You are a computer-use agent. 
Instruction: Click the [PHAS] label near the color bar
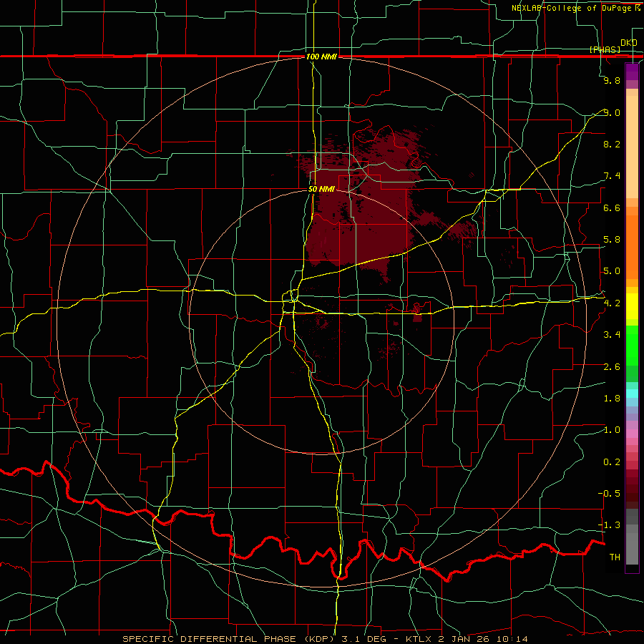(x=605, y=49)
